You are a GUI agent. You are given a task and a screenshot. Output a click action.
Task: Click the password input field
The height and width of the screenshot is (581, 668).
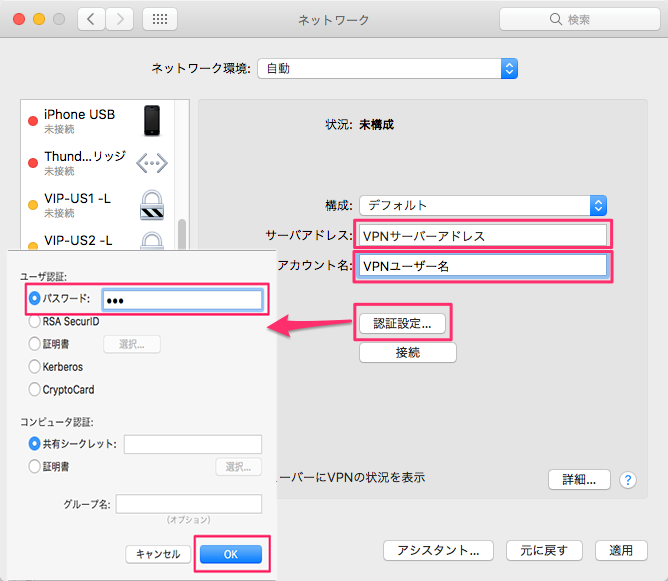click(x=182, y=300)
